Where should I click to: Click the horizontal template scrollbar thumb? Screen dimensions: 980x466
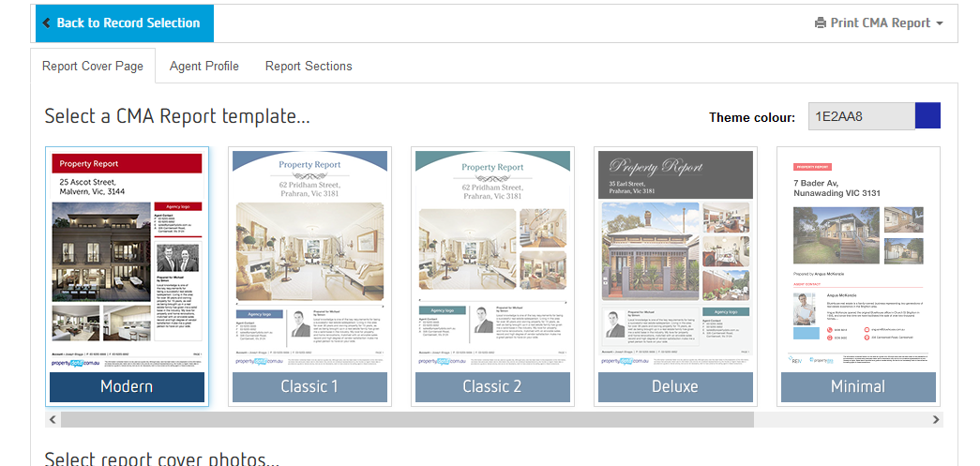pyautogui.click(x=407, y=420)
